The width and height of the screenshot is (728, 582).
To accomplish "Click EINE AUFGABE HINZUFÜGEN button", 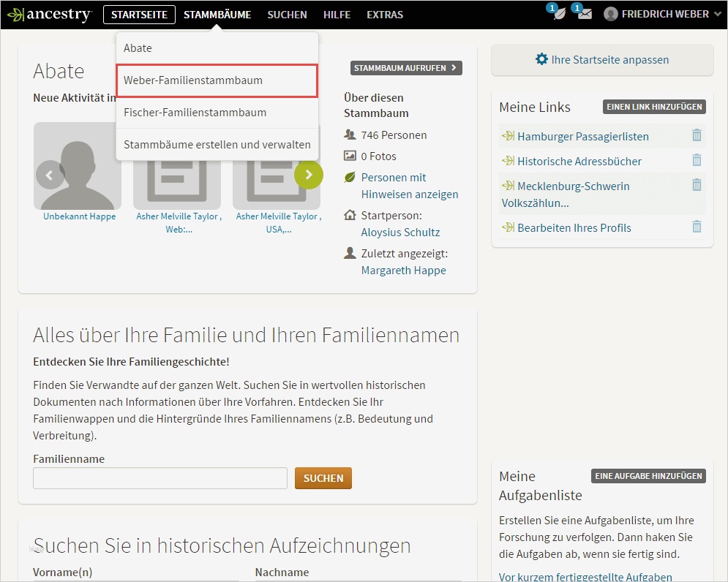I will tap(648, 476).
